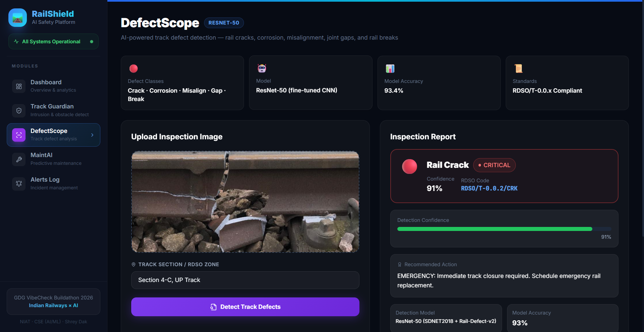Click the RailShield logo icon
This screenshot has width=644, height=332.
coord(17,17)
